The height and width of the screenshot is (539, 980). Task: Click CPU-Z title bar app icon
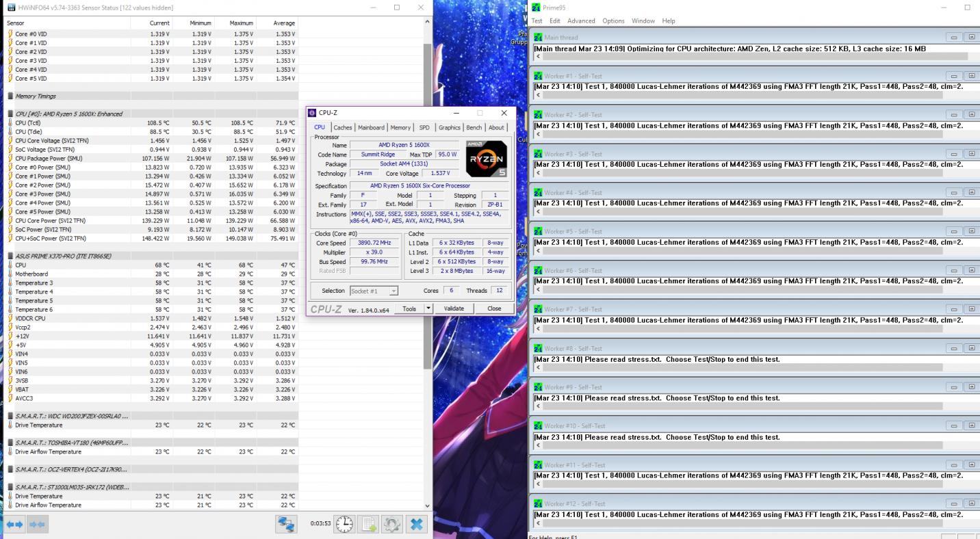[312, 113]
